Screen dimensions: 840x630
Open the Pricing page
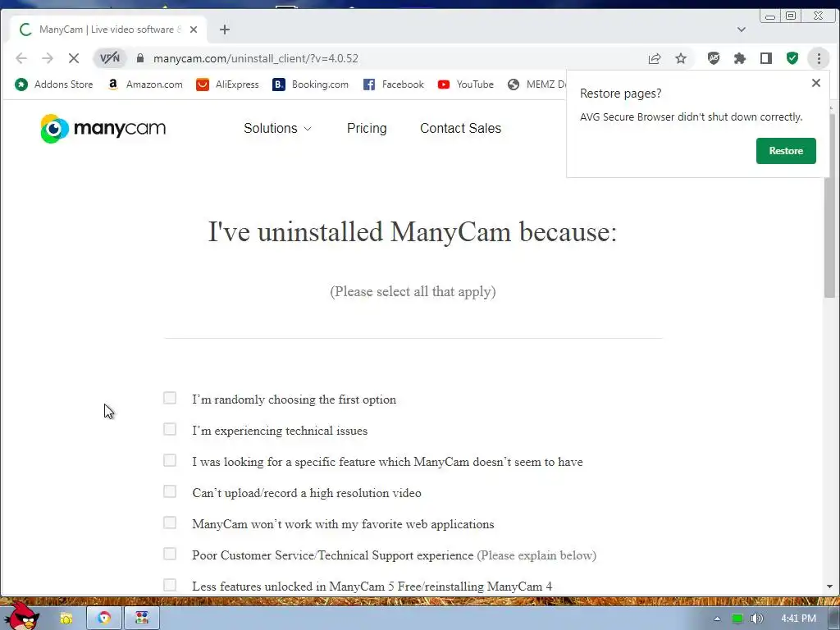(367, 129)
